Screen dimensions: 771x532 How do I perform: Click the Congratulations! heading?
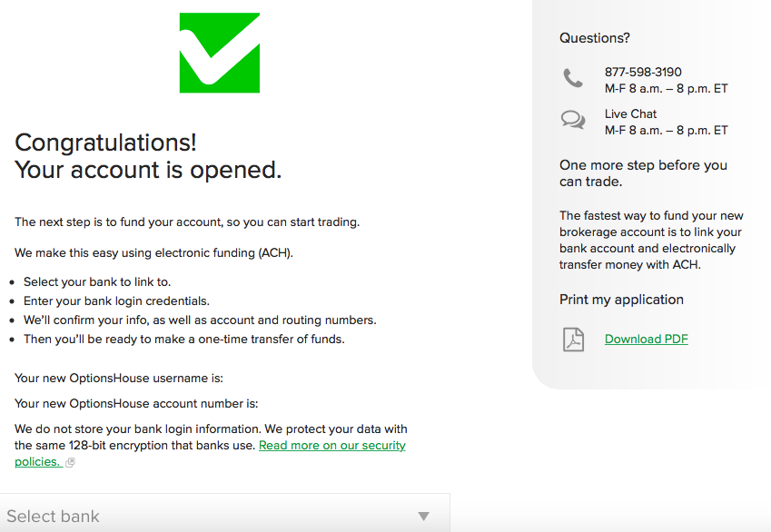[x=105, y=143]
